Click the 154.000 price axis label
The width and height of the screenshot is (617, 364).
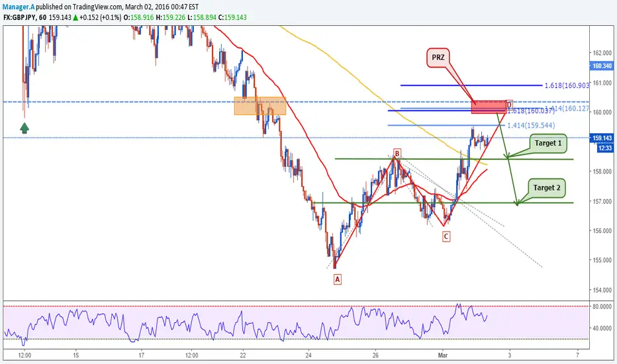[x=602, y=290]
